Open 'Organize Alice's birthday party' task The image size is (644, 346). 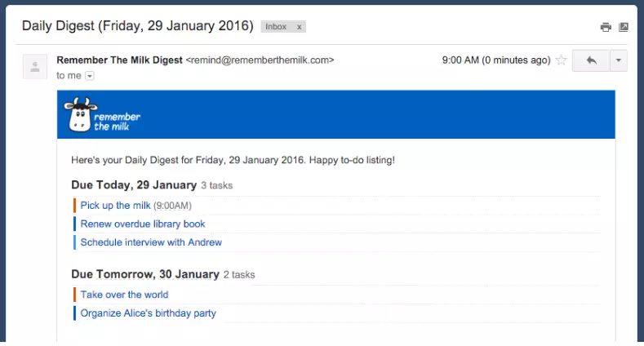(148, 313)
